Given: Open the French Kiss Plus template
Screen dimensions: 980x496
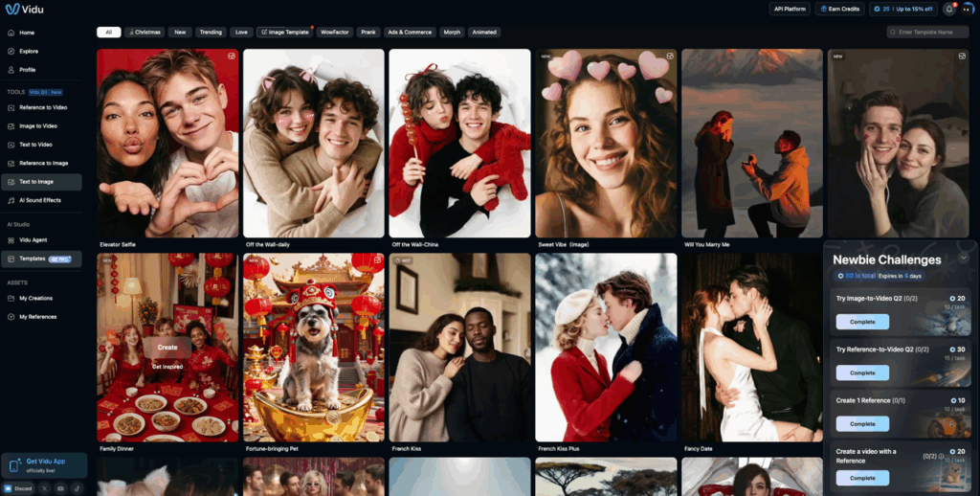Looking at the screenshot, I should point(606,348).
